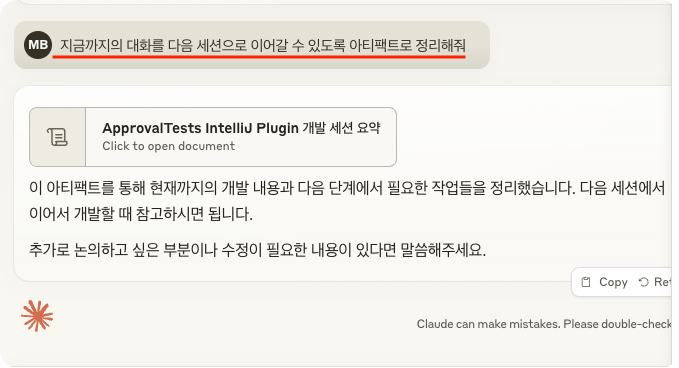
Task: Copy the response using the Copy button
Action: click(605, 282)
